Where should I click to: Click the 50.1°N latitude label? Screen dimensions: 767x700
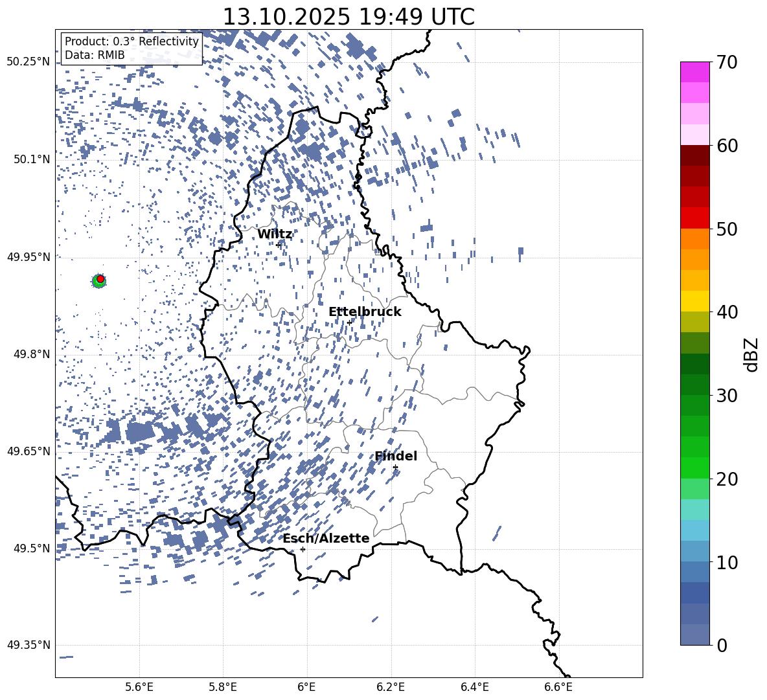point(31,159)
